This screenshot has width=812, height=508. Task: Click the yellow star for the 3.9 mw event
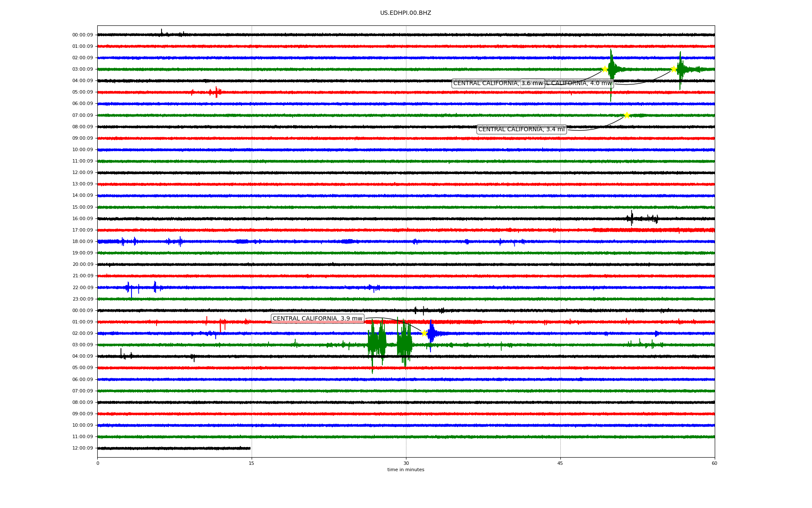pyautogui.click(x=424, y=333)
